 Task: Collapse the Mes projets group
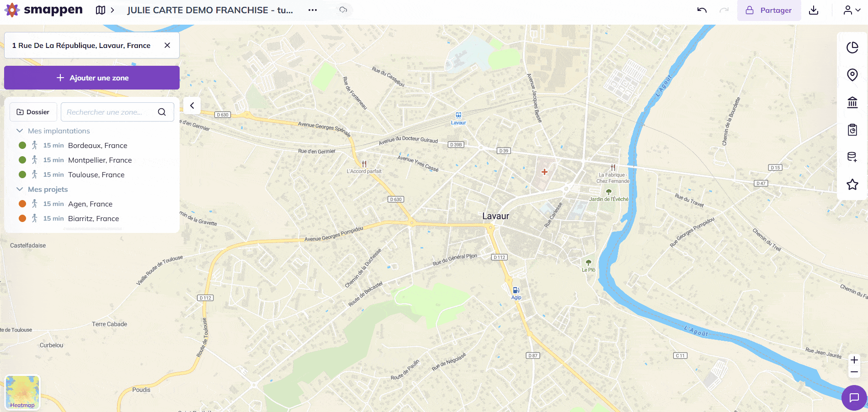(20, 189)
